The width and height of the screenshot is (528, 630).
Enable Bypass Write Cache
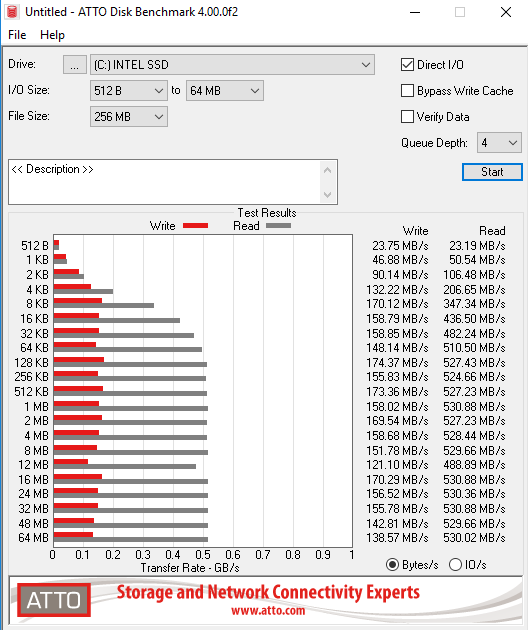click(407, 91)
